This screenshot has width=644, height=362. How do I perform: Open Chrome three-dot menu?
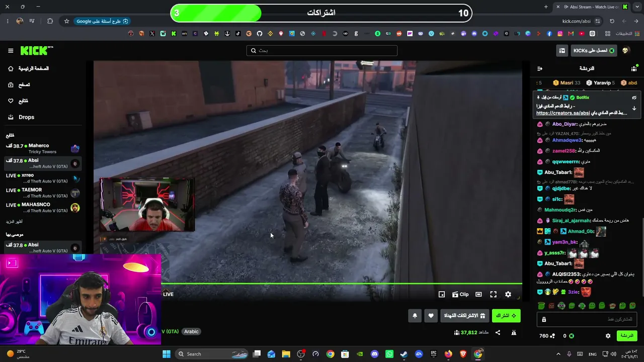(8, 21)
